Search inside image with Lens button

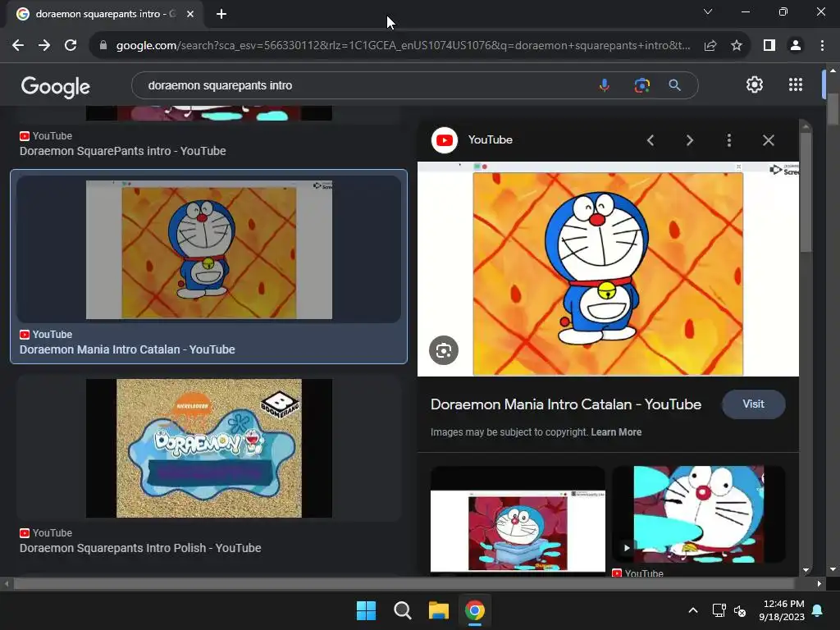pyautogui.click(x=444, y=350)
